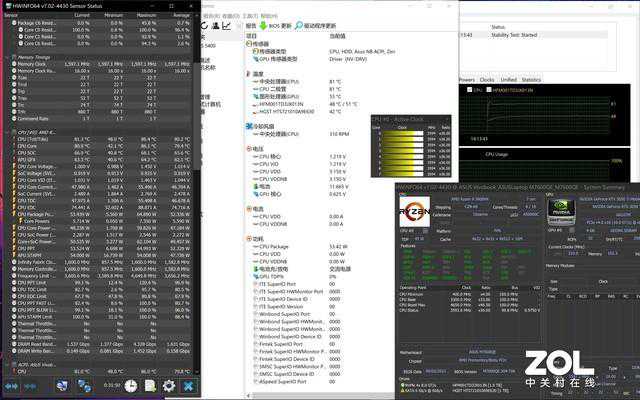Collapse the ACPI: ASUS Vivobook sensor group

8,366
